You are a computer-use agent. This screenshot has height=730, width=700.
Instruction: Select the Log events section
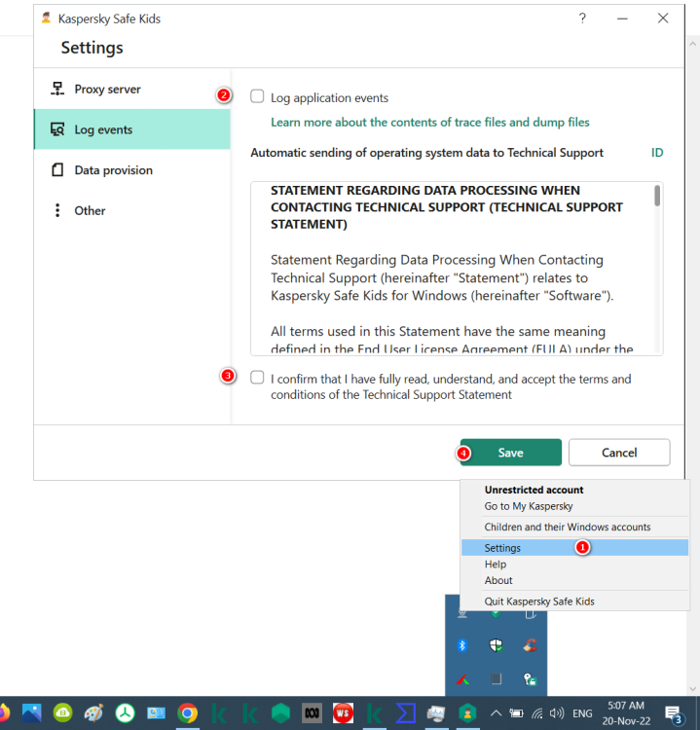pyautogui.click(x=132, y=129)
